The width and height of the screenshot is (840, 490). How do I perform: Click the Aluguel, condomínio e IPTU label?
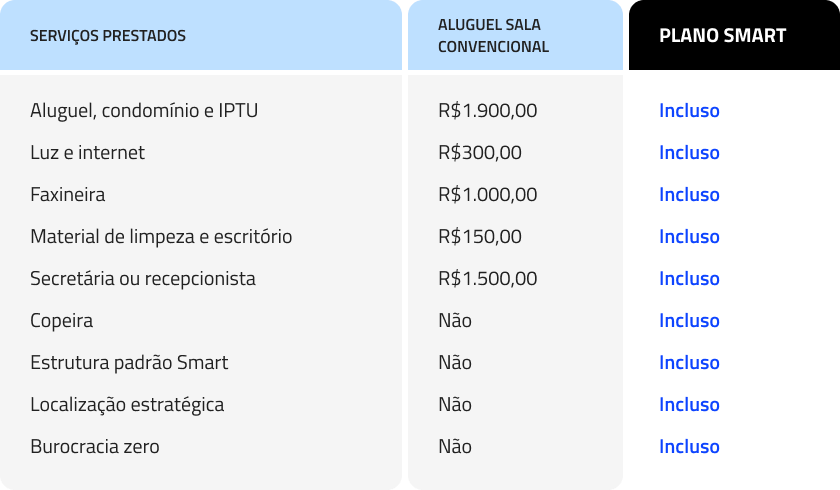pyautogui.click(x=144, y=111)
